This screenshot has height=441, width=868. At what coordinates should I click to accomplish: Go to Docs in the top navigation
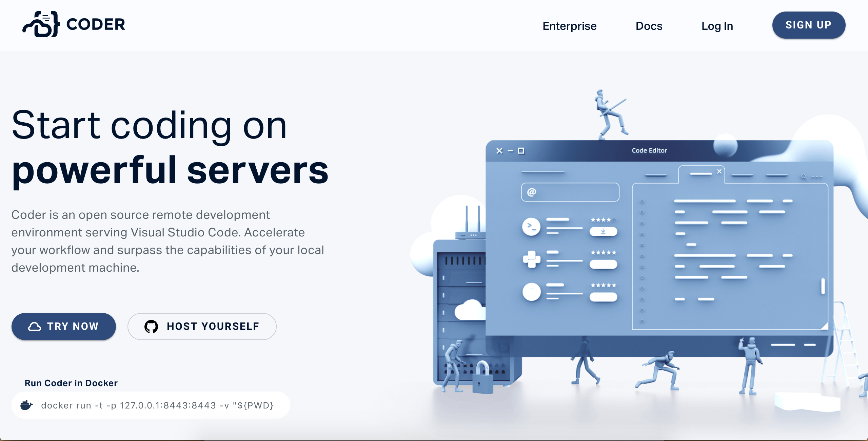pyautogui.click(x=649, y=26)
